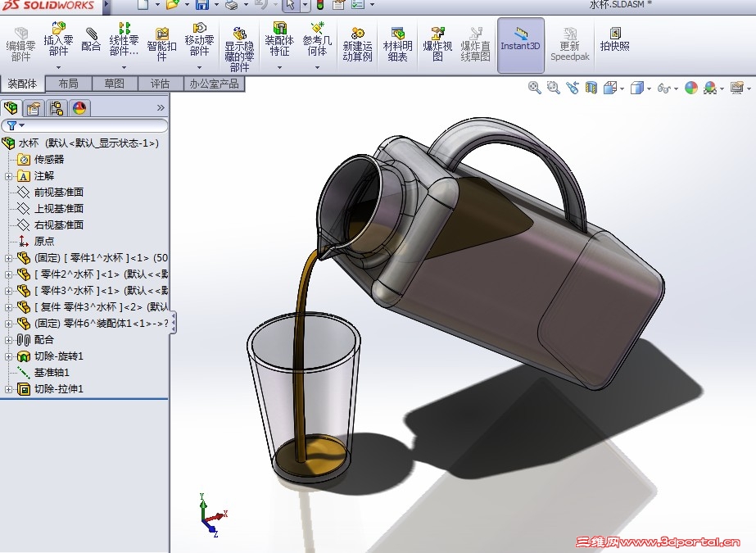This screenshot has height=553, width=756.
Task: Click Section View icon
Action: (x=591, y=88)
